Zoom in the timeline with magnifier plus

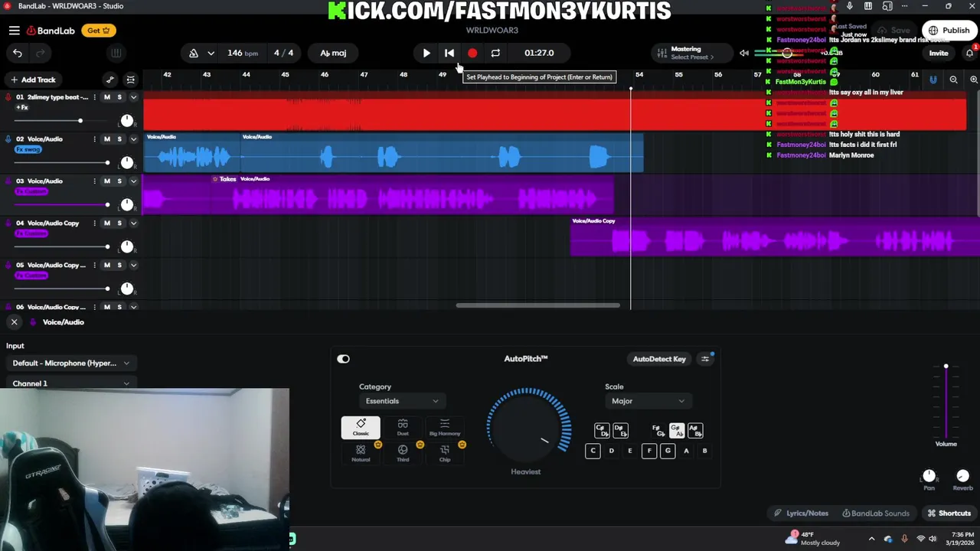pos(974,80)
